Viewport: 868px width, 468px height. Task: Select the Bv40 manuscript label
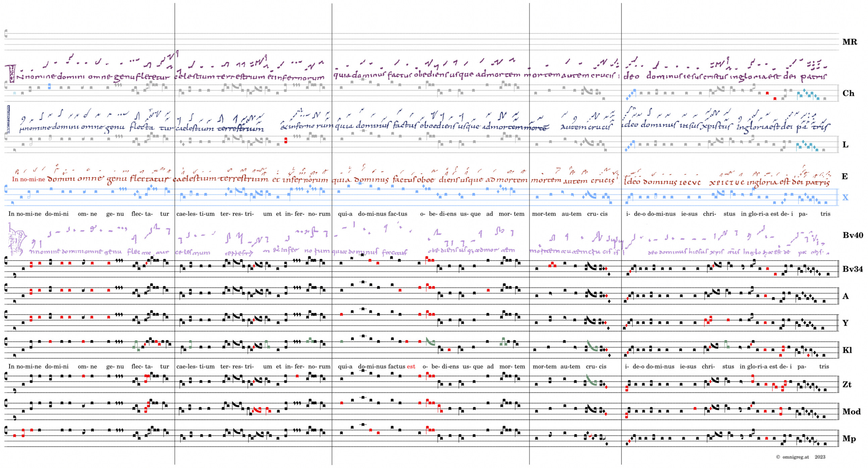click(853, 235)
